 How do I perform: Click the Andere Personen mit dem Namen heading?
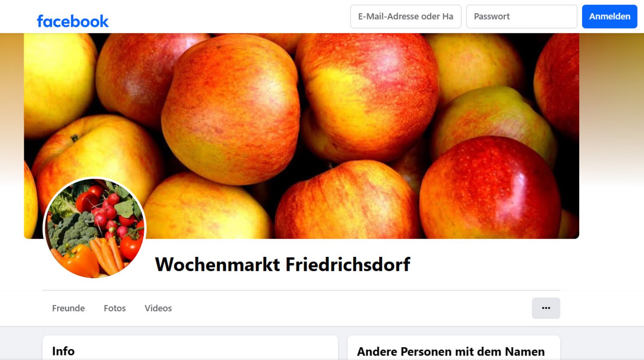(451, 352)
